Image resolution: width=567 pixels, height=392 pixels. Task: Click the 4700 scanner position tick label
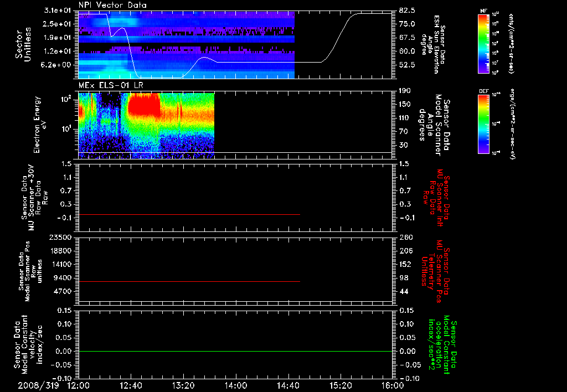[x=63, y=291]
